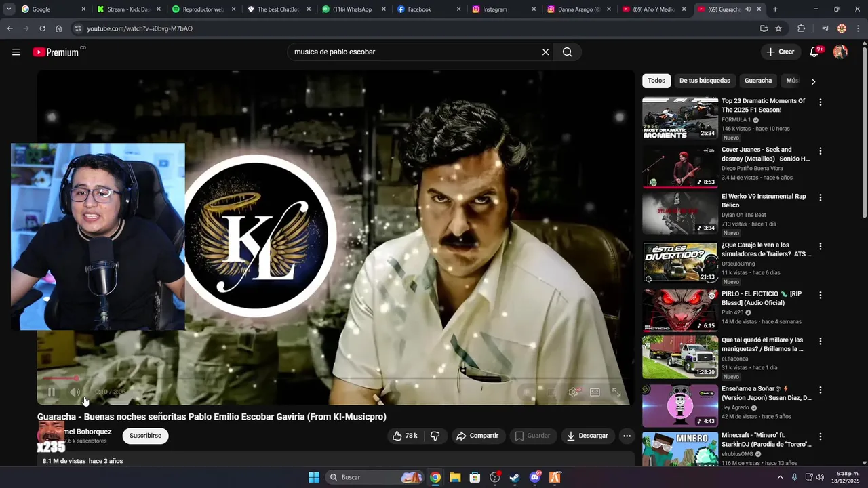Select the De tus búsquedas chip
Screen dimensions: 868x488
tap(705, 81)
